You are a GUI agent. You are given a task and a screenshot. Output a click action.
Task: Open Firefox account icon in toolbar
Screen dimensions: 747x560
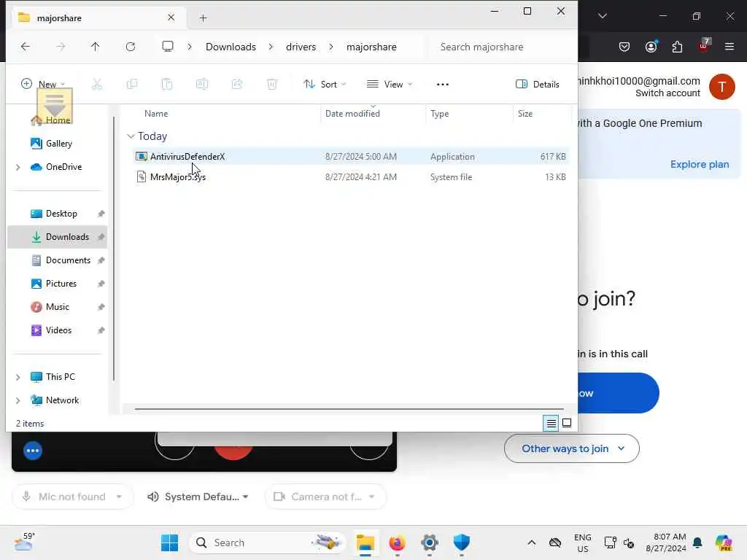tap(651, 47)
